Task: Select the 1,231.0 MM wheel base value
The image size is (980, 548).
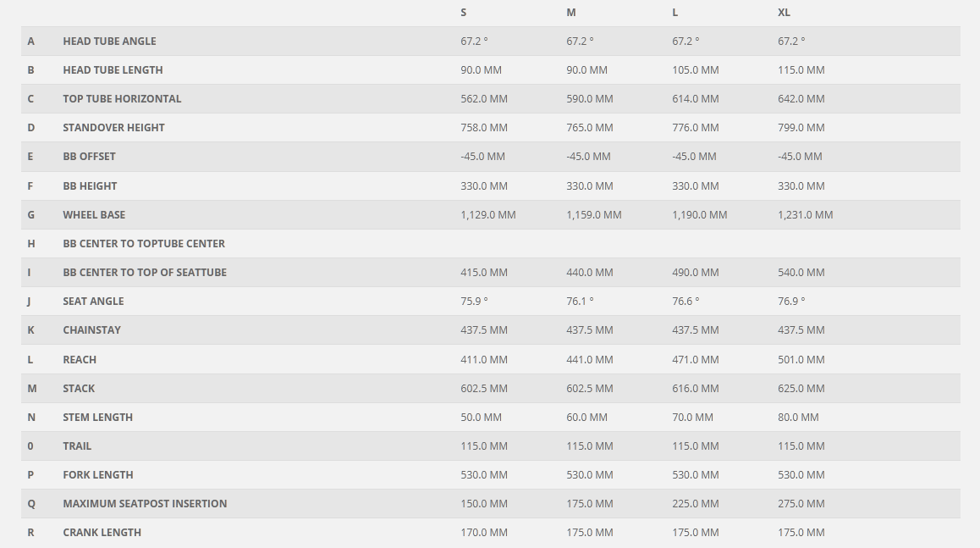Action: tap(806, 215)
